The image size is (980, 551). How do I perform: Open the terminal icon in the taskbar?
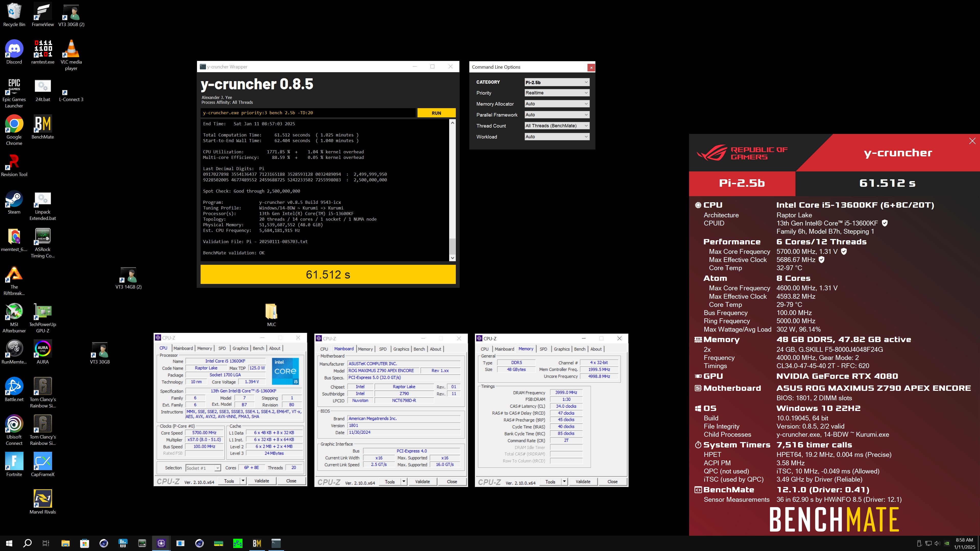[276, 543]
